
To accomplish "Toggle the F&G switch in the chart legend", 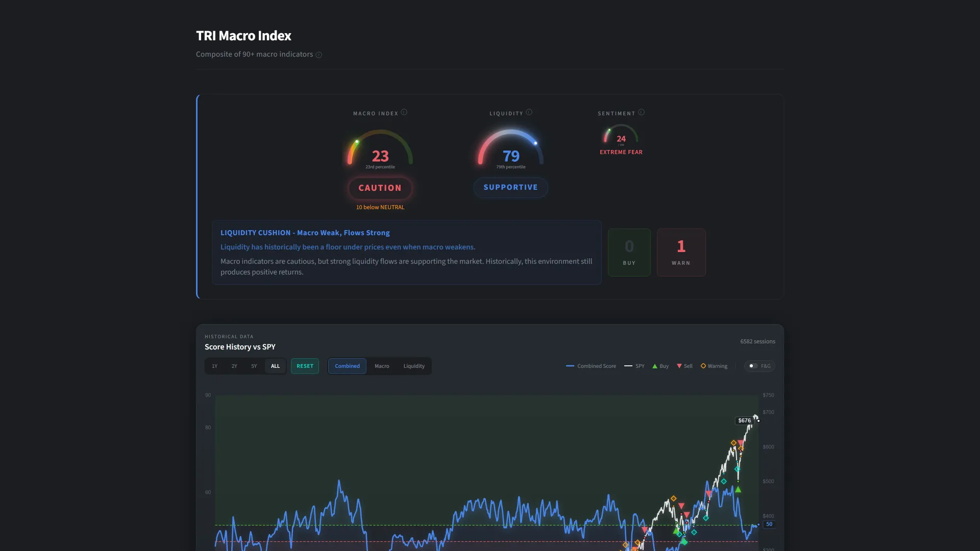I will coord(753,366).
